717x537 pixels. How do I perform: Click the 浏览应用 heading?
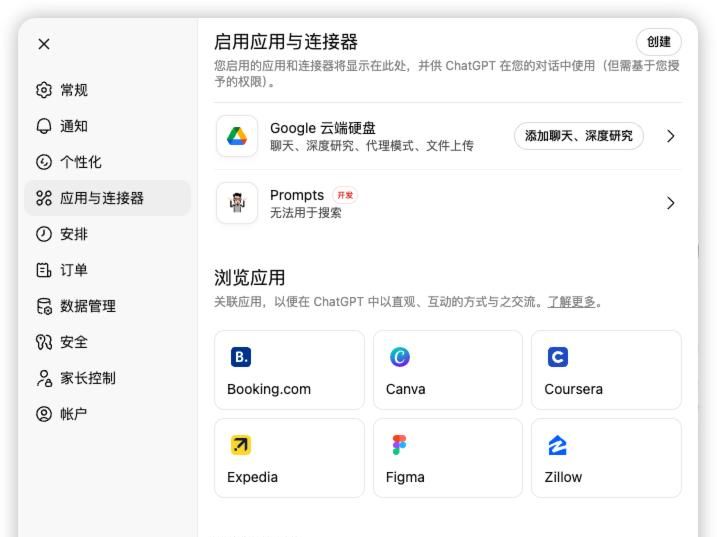click(250, 278)
